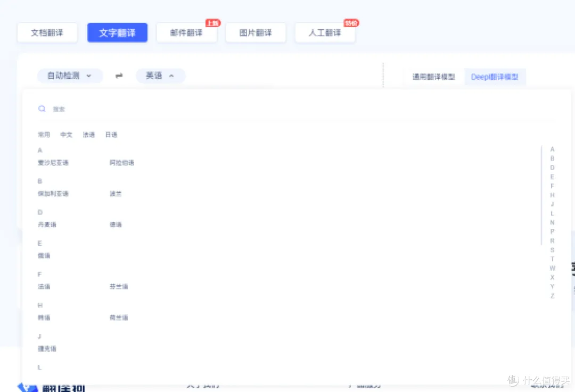Select the 日语 language category

point(111,135)
